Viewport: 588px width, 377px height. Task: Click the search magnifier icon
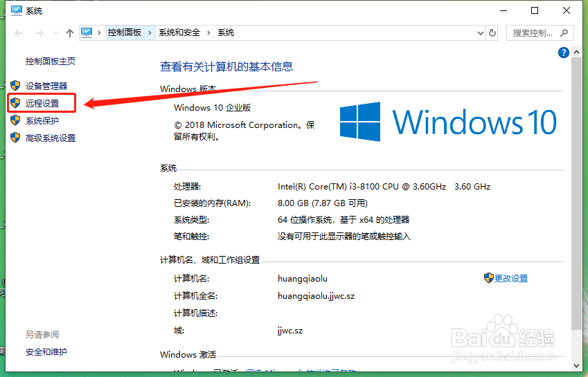(x=564, y=33)
